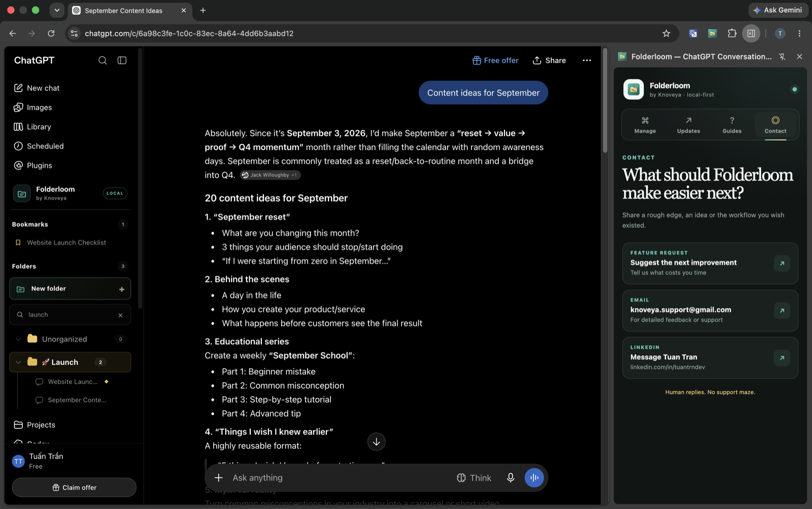The image size is (812, 509).
Task: Click the translate extension icon
Action: tap(693, 34)
